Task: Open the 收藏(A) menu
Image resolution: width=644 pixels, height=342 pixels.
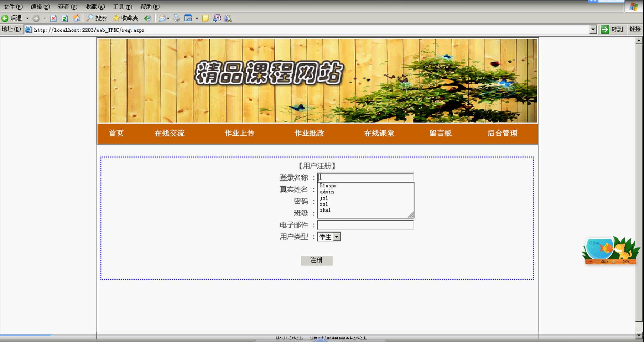Action: (95, 7)
